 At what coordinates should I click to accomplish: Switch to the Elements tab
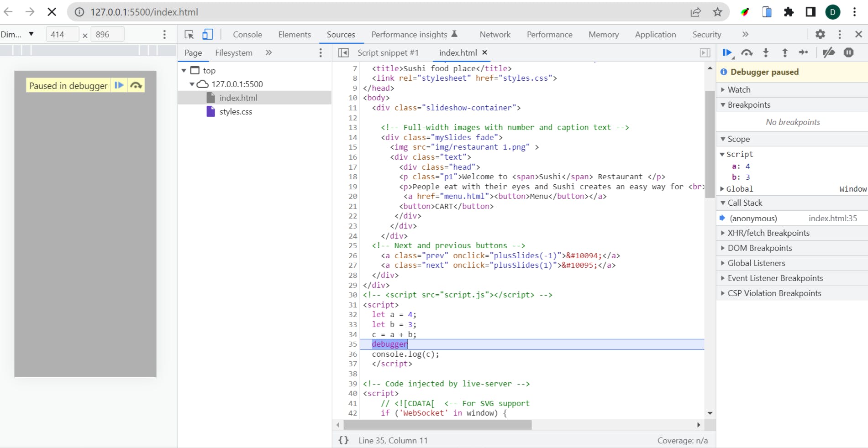295,34
